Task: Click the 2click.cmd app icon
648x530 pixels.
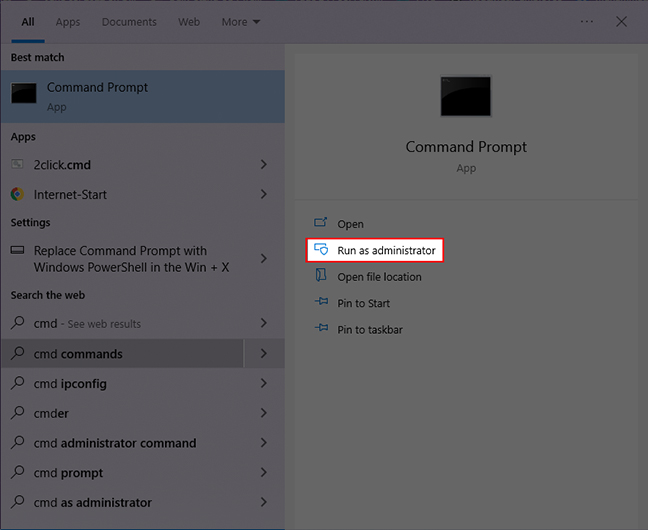Action: click(x=19, y=165)
